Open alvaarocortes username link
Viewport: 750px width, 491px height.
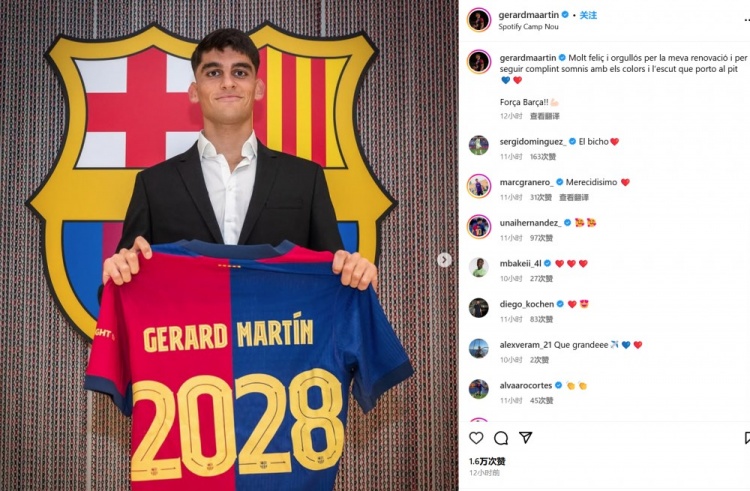click(526, 385)
